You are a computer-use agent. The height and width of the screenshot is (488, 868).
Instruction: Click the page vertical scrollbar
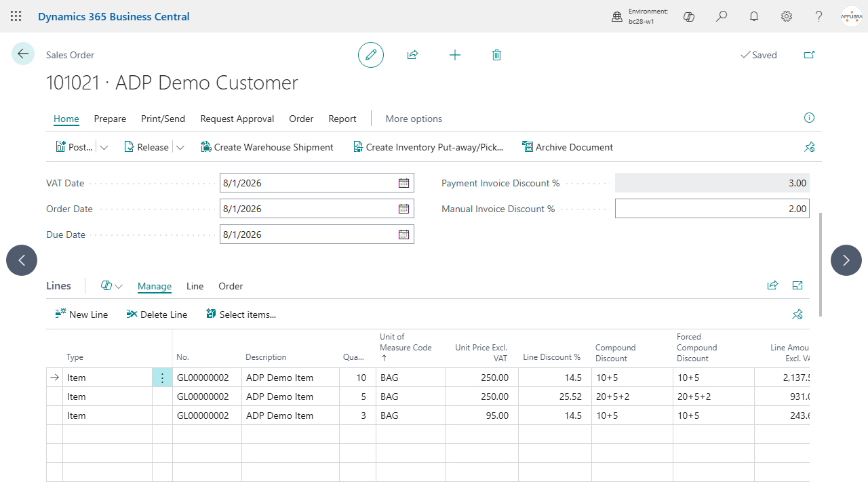pyautogui.click(x=821, y=264)
